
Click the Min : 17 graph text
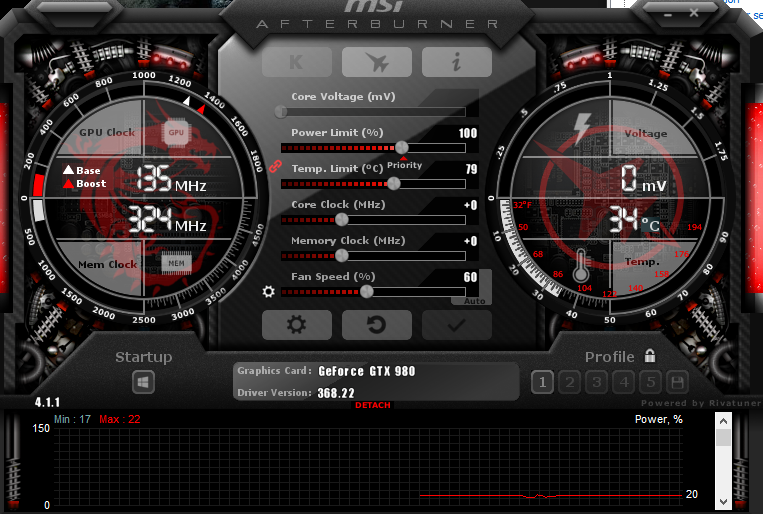pos(73,419)
